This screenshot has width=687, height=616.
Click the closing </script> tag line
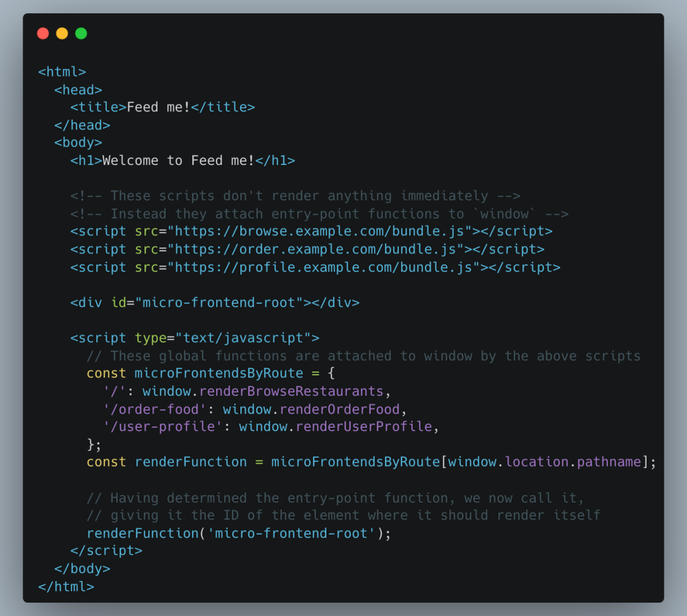106,551
